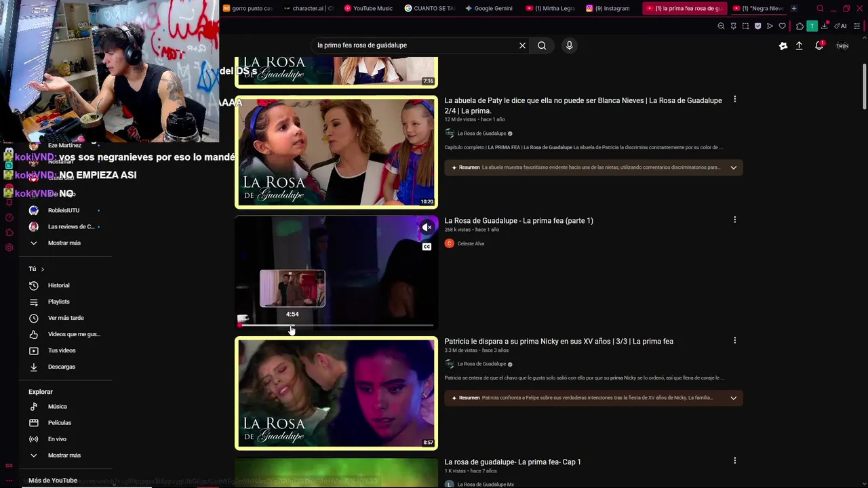Click the play-shaped icon in browser toolbar
The image size is (868, 488).
coord(770,26)
